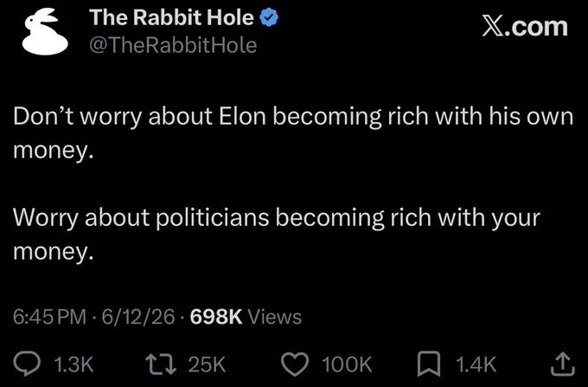Open the reply speech bubble icon

click(27, 364)
